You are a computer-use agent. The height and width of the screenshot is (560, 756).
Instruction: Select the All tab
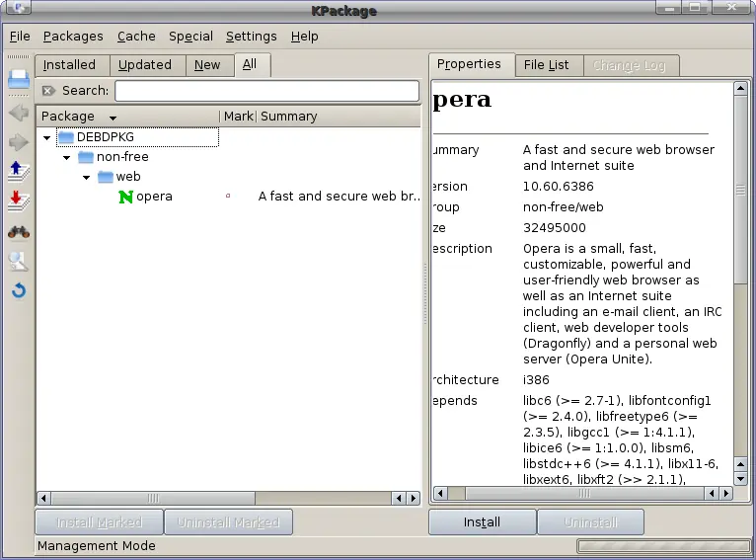pos(253,64)
